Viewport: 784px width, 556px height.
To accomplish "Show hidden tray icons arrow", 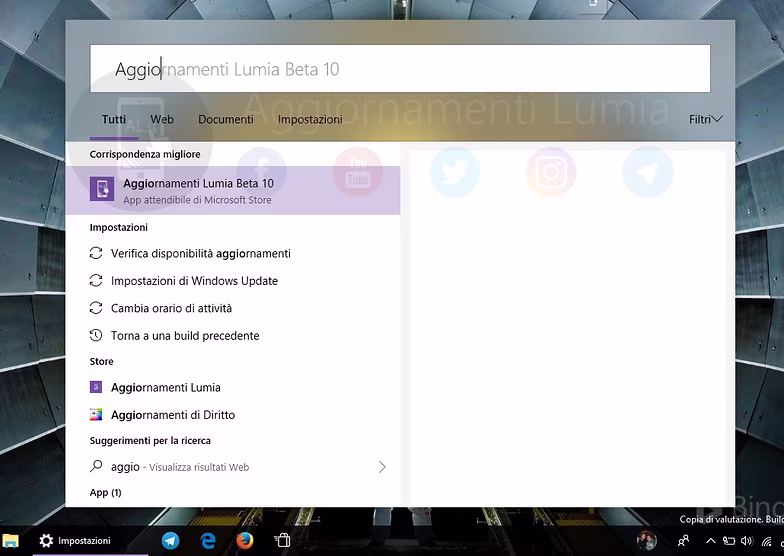I will click(710, 540).
